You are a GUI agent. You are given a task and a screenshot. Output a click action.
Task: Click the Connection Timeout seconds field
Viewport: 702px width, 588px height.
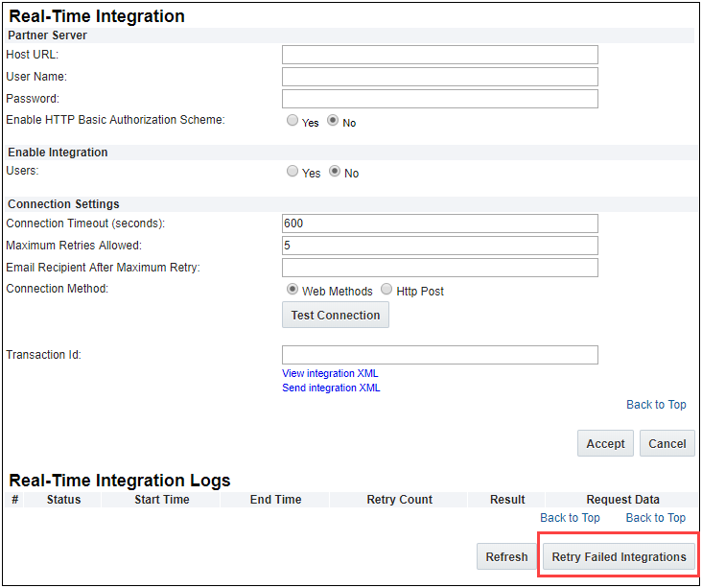point(439,223)
